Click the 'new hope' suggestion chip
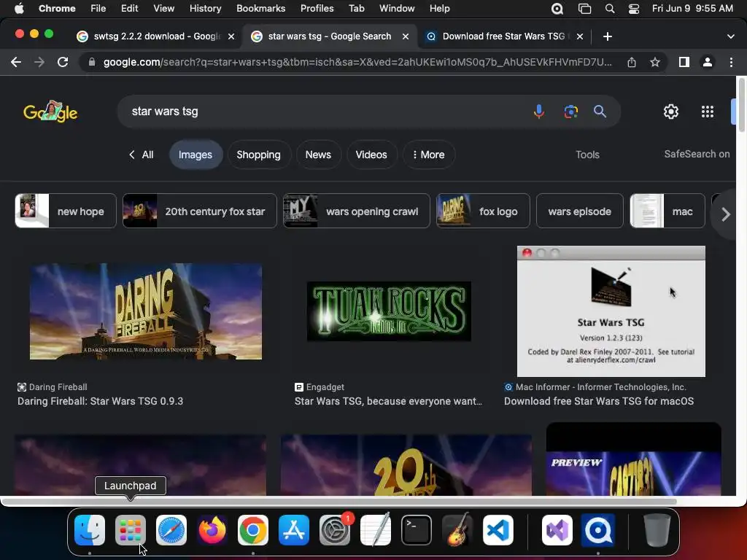 pos(66,211)
